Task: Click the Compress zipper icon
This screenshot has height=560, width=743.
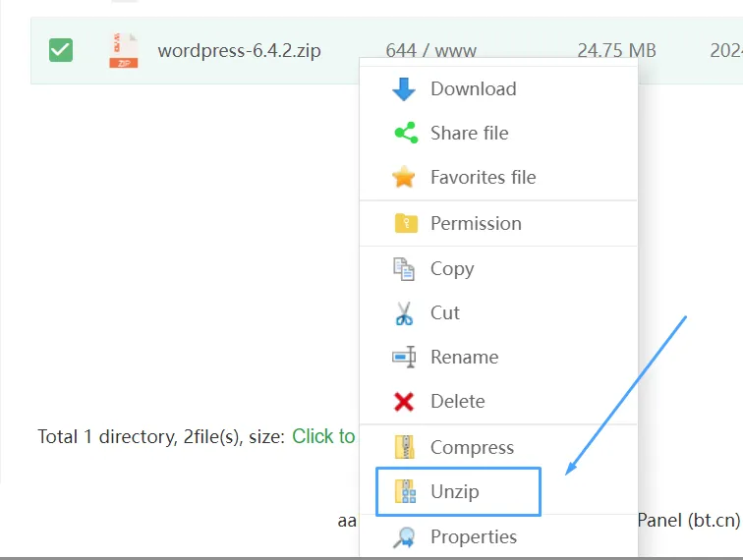Action: 405,447
